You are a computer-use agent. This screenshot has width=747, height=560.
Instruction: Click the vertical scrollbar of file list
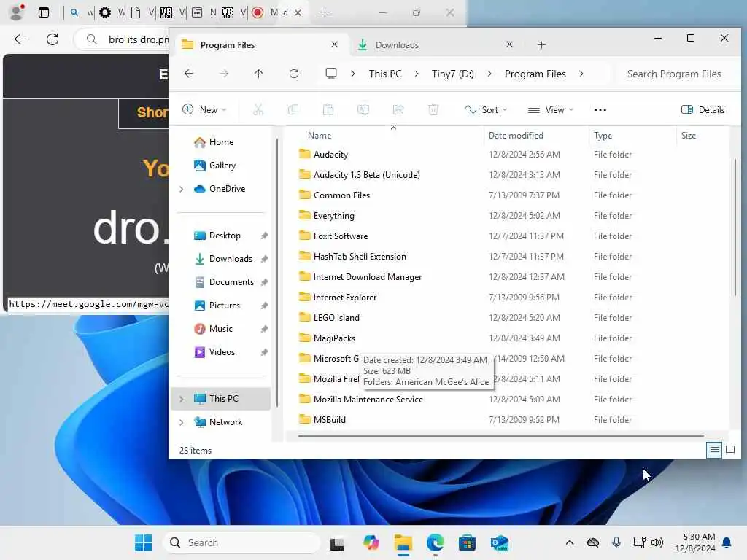(x=734, y=227)
